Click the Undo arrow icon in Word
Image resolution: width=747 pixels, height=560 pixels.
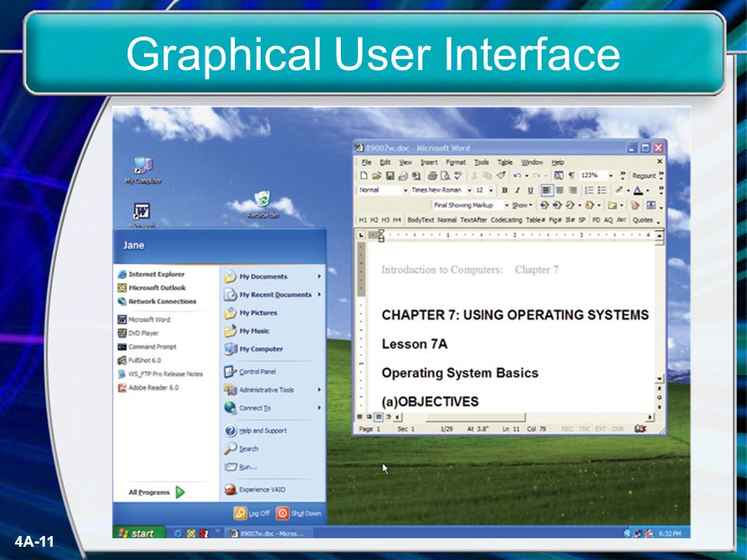(x=517, y=176)
